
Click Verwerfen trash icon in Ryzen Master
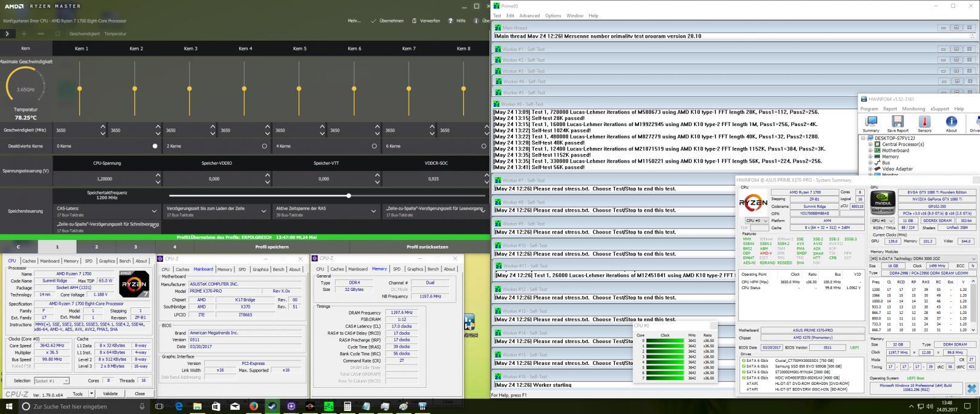pos(414,21)
